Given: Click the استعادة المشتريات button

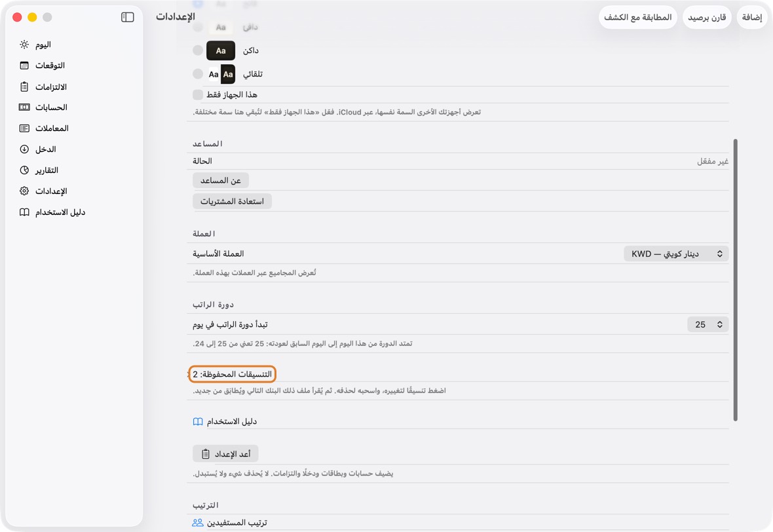Looking at the screenshot, I should pos(232,201).
